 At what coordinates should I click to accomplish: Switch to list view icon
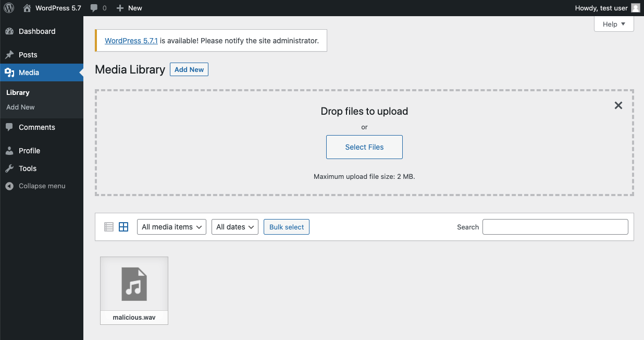point(109,227)
